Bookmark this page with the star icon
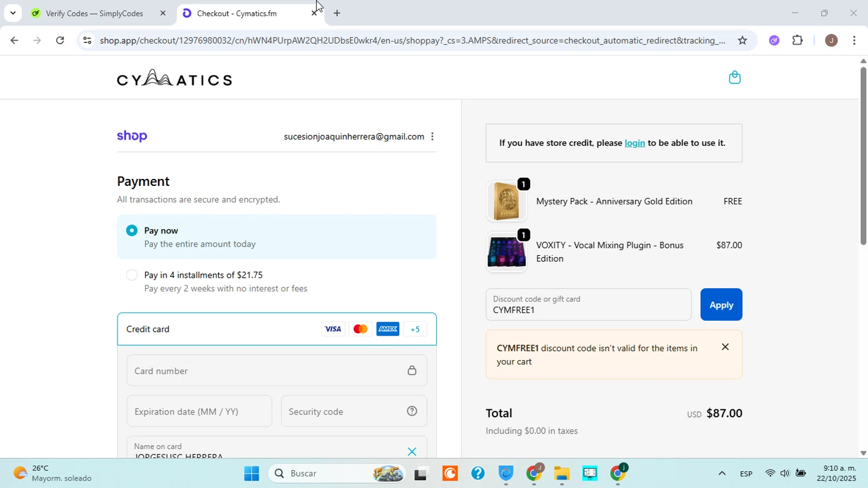 [742, 41]
